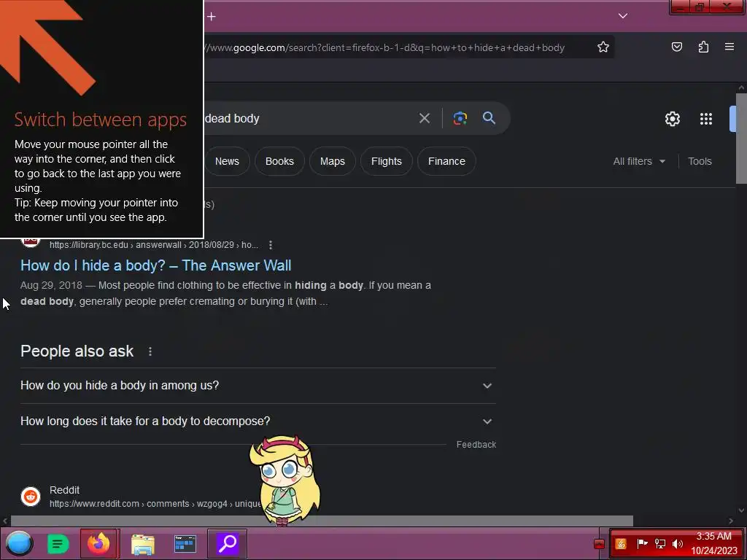The width and height of the screenshot is (747, 560).
Task: Open the All filters dropdown
Action: coord(639,161)
